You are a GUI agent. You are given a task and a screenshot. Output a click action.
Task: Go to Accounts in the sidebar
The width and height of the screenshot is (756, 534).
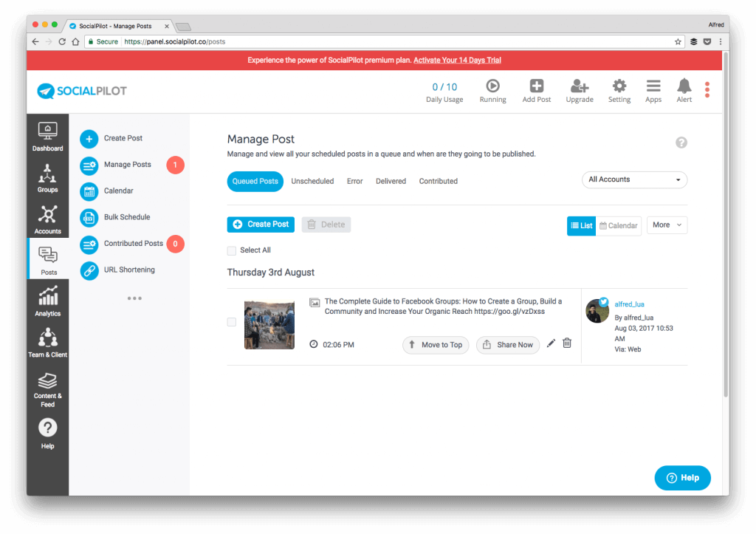pos(48,219)
